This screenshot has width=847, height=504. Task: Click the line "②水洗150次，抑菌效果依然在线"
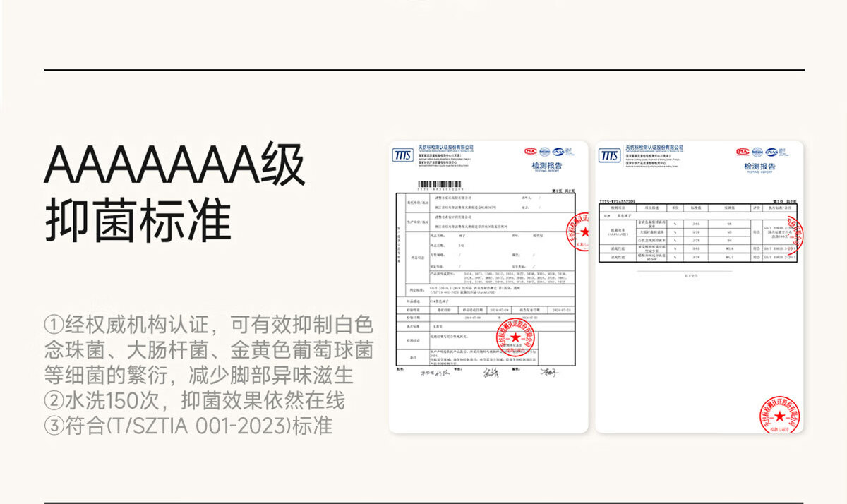pos(194,400)
